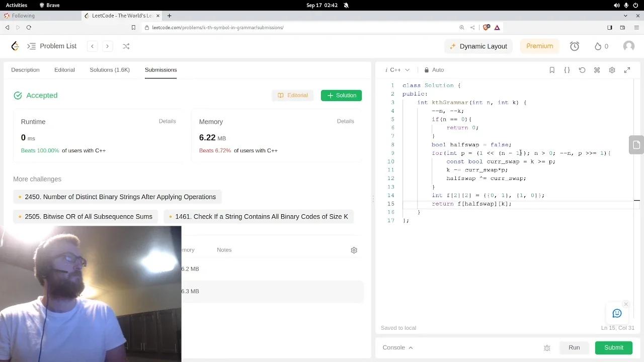
Task: Open the Runtime Details link
Action: 167,121
